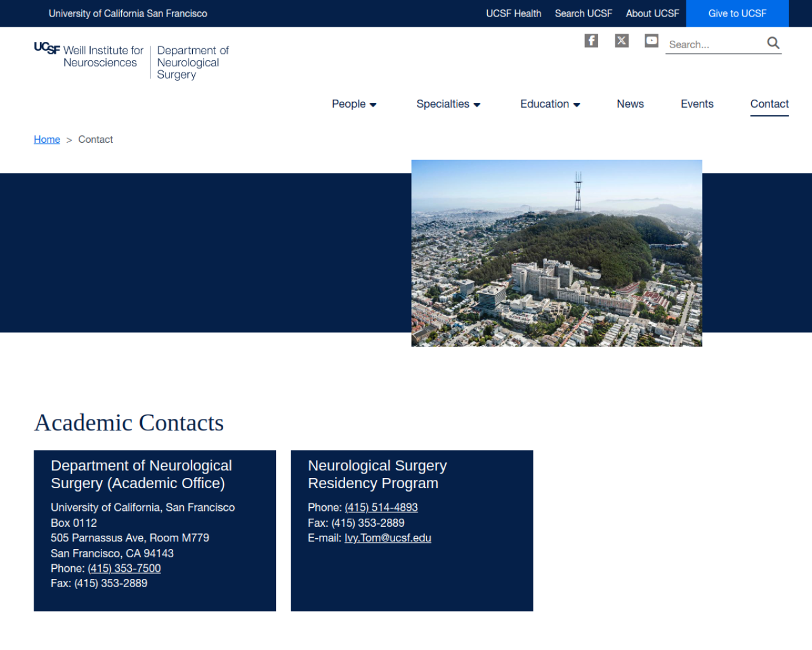Open Weill Institute for Neurosciences link
812x650 pixels.
(103, 56)
